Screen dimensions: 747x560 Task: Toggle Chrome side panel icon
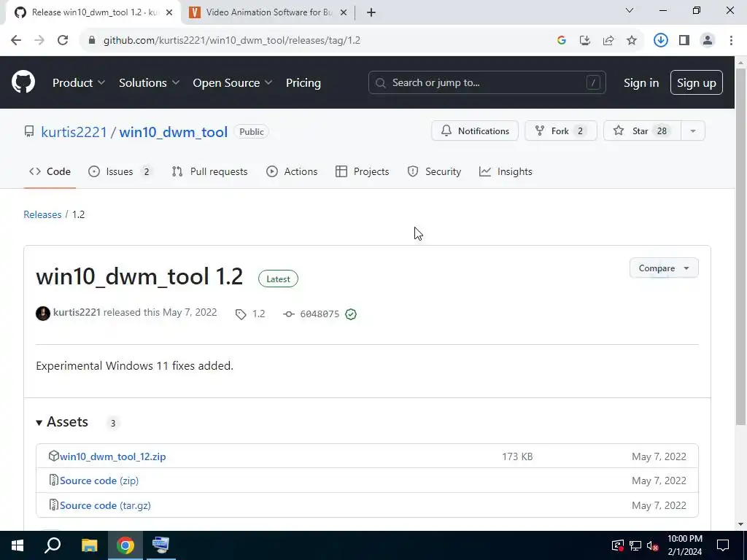(x=684, y=41)
